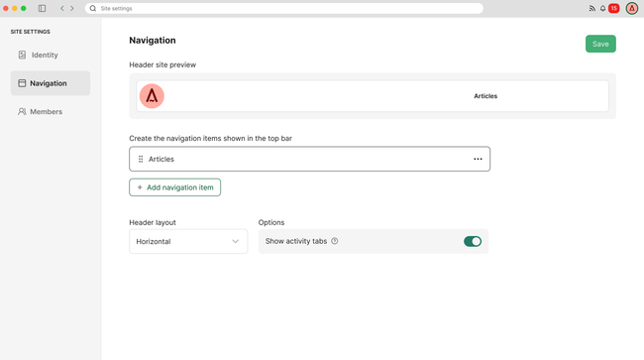Click the Navigation page heading
This screenshot has height=360, width=644.
[153, 41]
